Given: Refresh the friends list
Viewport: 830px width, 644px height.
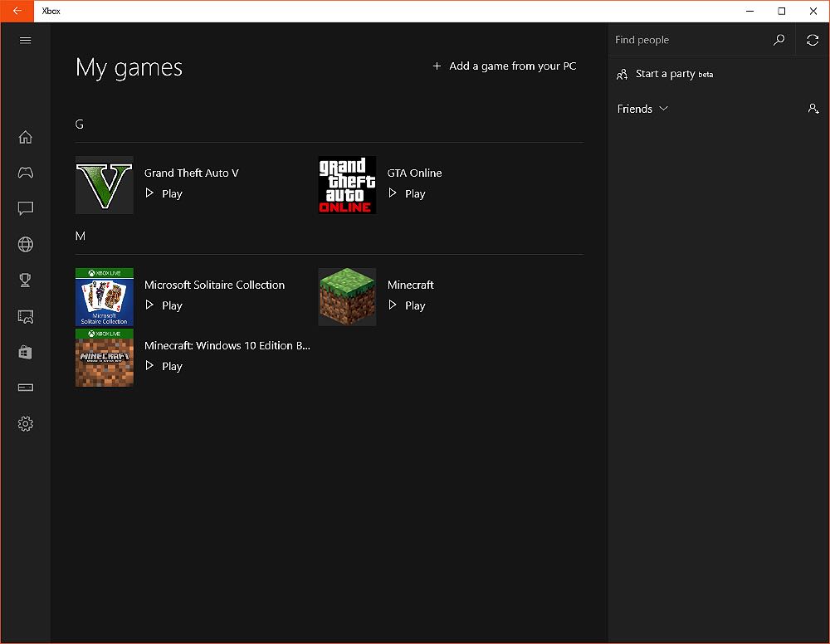Looking at the screenshot, I should (811, 39).
